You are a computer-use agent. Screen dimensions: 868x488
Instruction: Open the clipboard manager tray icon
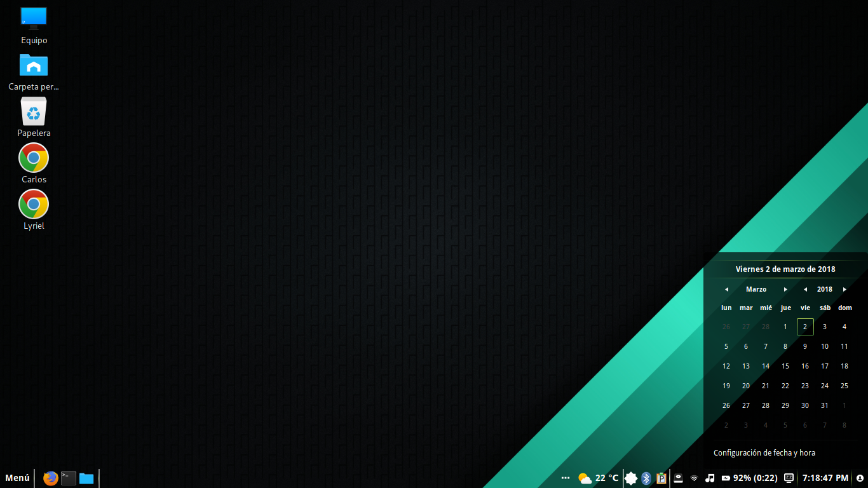(661, 478)
